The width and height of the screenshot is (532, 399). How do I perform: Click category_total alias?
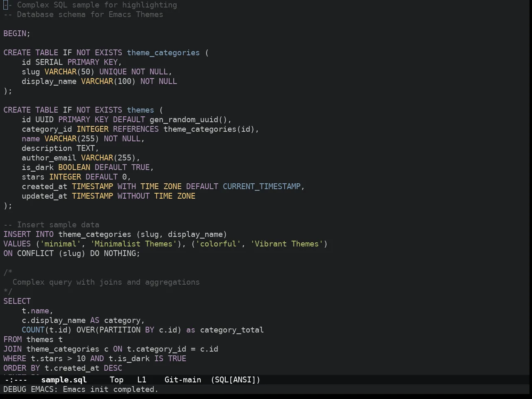point(232,330)
